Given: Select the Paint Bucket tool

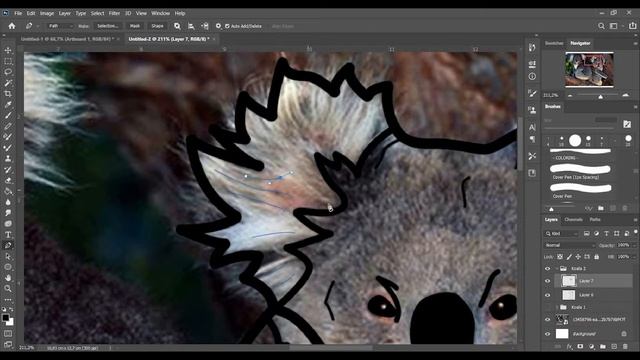Looking at the screenshot, I should click(8, 191).
